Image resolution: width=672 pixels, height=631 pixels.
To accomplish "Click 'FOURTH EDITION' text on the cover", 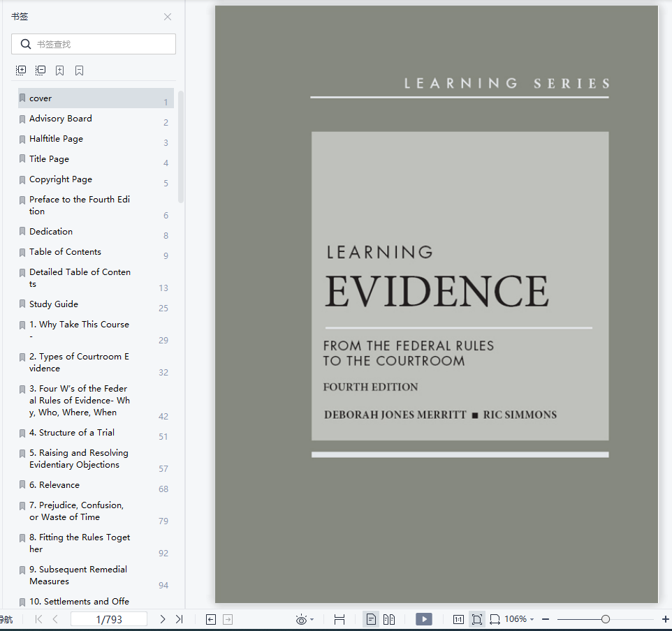I will click(371, 387).
